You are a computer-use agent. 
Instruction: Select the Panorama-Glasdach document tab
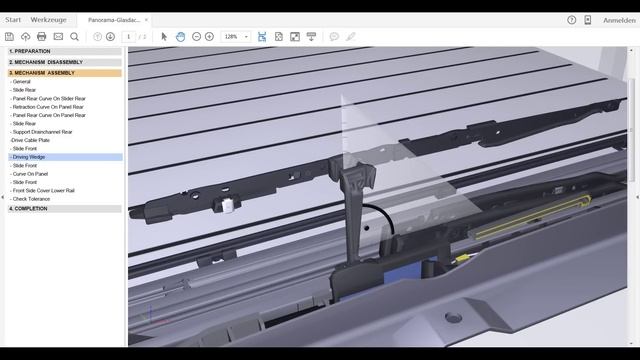pos(114,20)
